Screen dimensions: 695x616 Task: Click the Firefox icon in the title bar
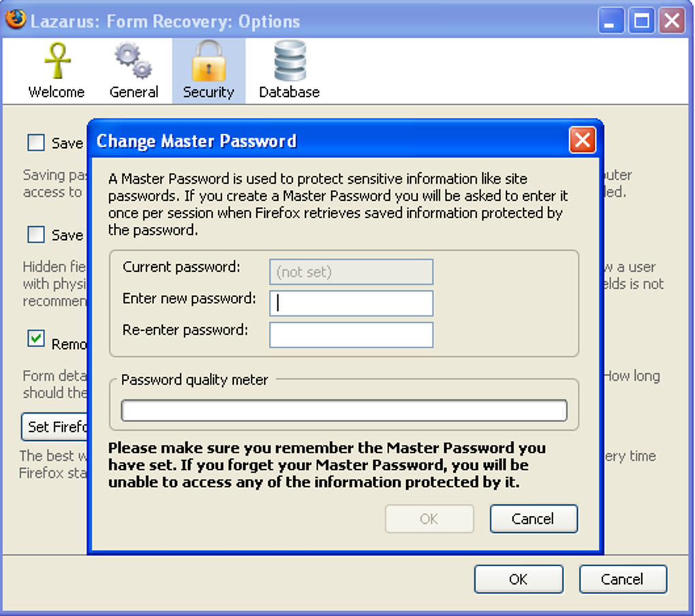click(16, 20)
